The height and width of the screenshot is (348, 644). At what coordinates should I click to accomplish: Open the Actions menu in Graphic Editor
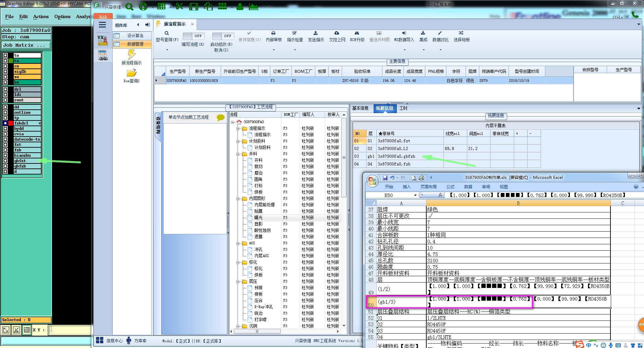click(41, 16)
